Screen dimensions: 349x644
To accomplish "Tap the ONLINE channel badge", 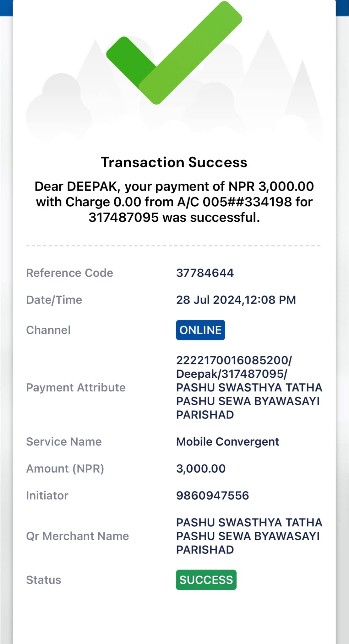I will coord(200,330).
